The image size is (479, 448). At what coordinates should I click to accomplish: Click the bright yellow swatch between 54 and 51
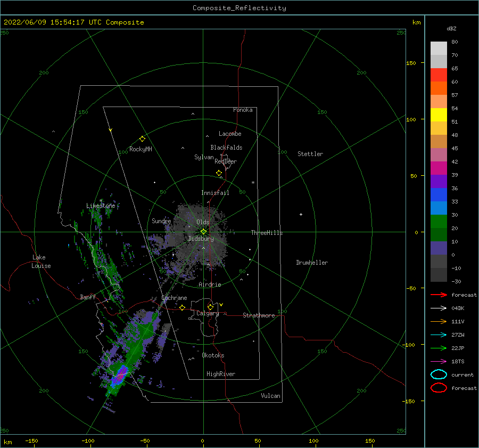pyautogui.click(x=439, y=115)
